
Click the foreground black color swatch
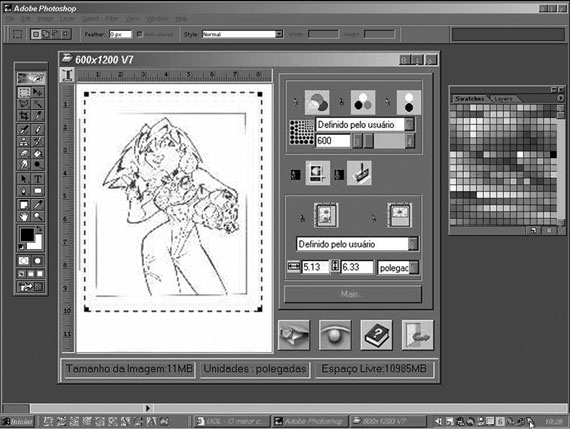[x=27, y=234]
